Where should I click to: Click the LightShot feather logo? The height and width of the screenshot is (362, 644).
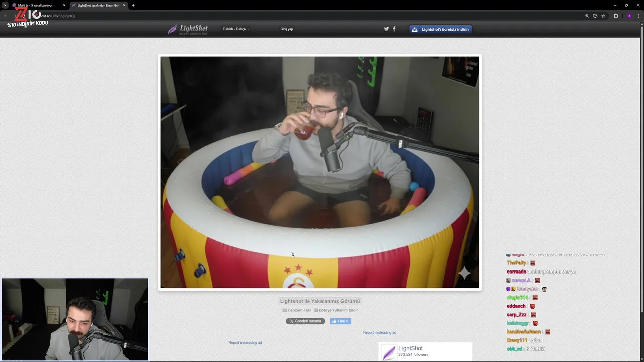[x=188, y=29]
